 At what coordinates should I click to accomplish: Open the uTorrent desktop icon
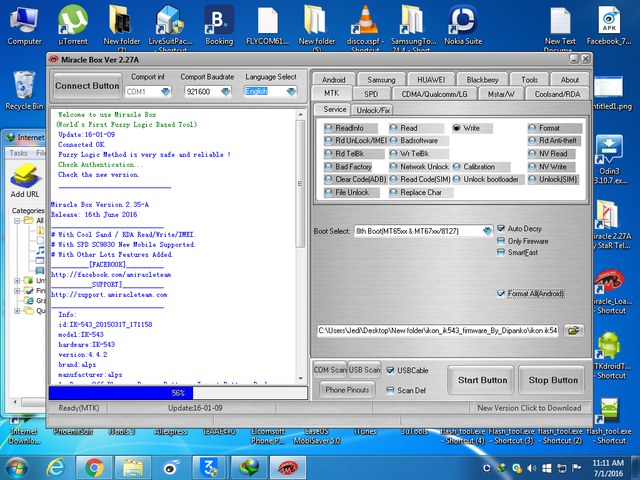click(72, 22)
